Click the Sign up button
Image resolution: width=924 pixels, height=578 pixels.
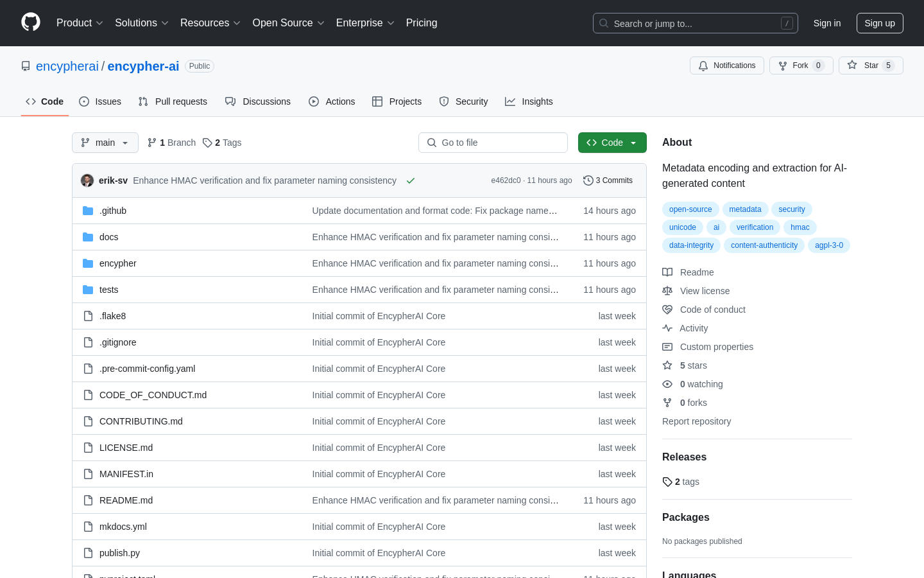tap(879, 23)
